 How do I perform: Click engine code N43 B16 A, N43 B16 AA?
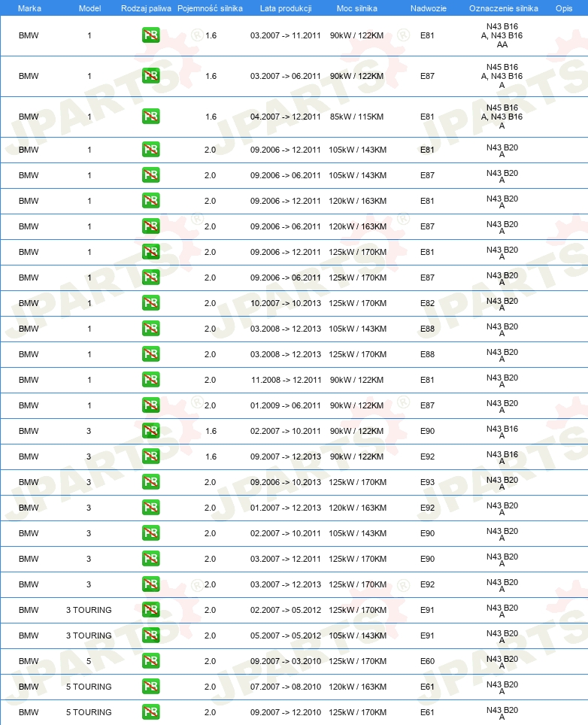(x=502, y=35)
